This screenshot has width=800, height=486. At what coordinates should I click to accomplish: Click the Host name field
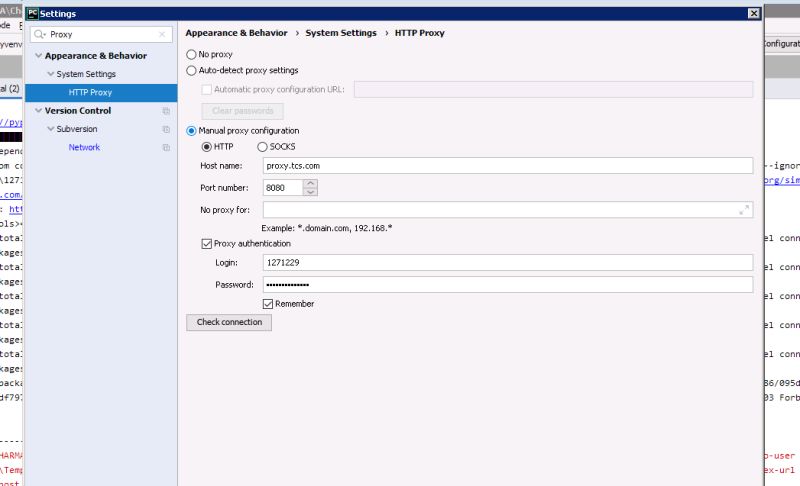[508, 166]
